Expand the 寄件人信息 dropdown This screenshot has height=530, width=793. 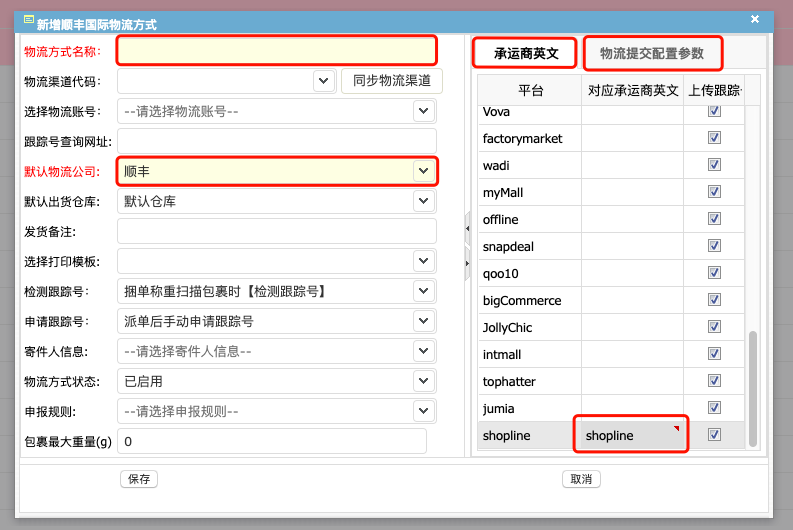point(424,351)
